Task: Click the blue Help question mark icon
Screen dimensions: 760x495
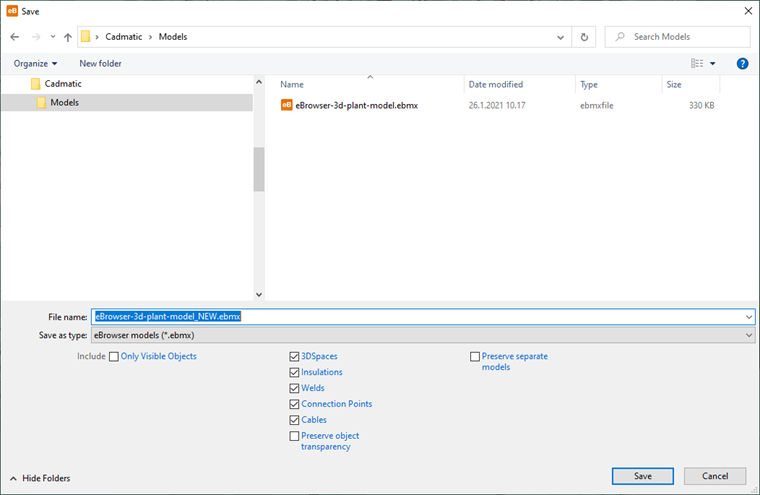Action: click(743, 63)
